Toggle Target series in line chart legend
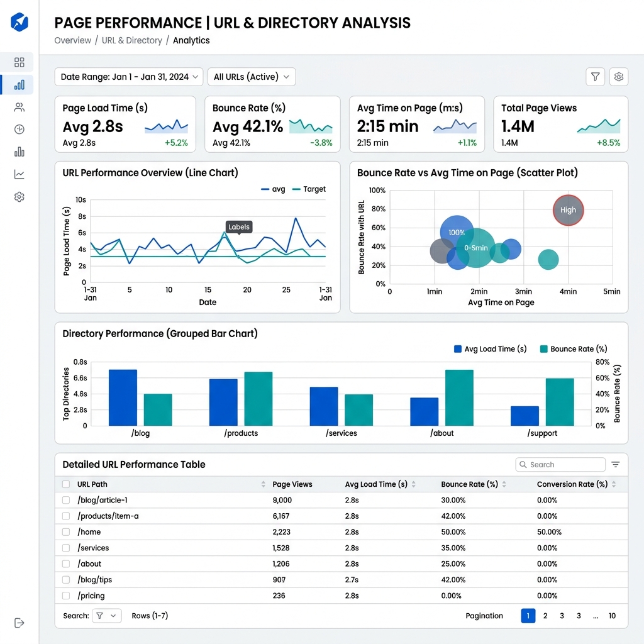 309,189
